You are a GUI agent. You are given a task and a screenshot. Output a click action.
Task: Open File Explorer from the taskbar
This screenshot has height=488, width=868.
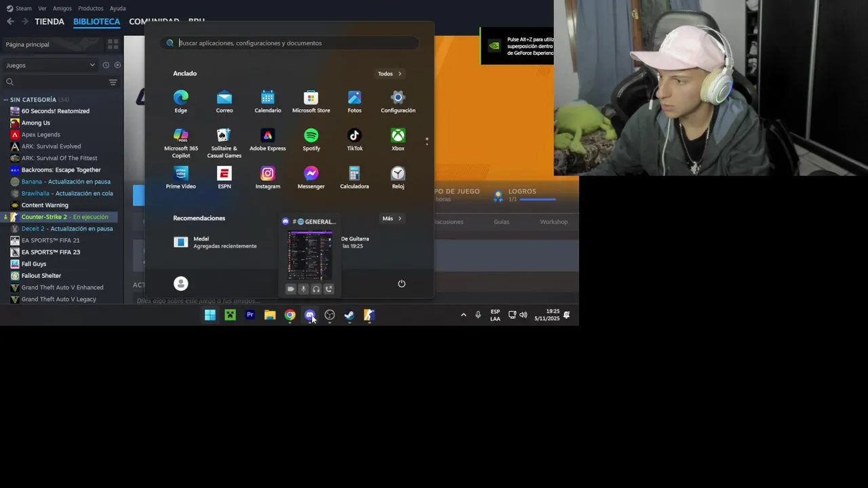(270, 314)
